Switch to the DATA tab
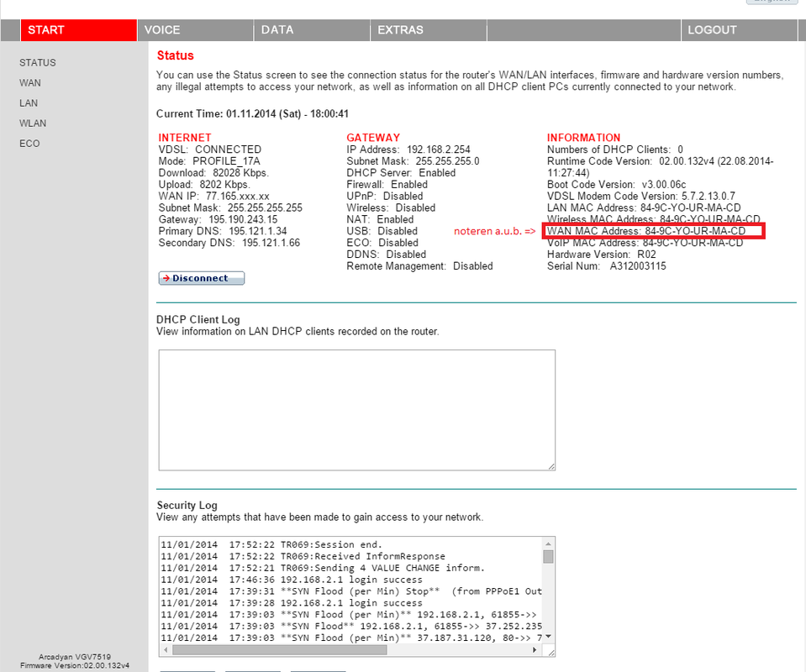The height and width of the screenshot is (672, 806). (312, 30)
